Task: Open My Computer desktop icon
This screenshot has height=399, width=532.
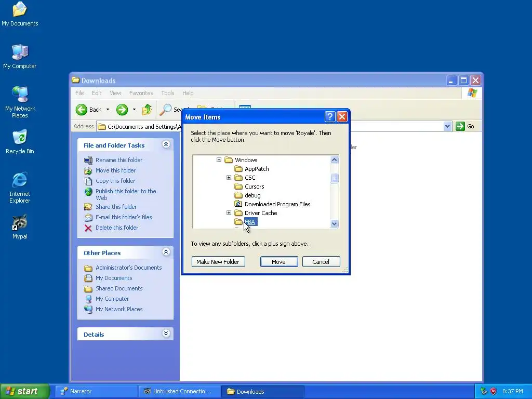Action: pyautogui.click(x=20, y=56)
